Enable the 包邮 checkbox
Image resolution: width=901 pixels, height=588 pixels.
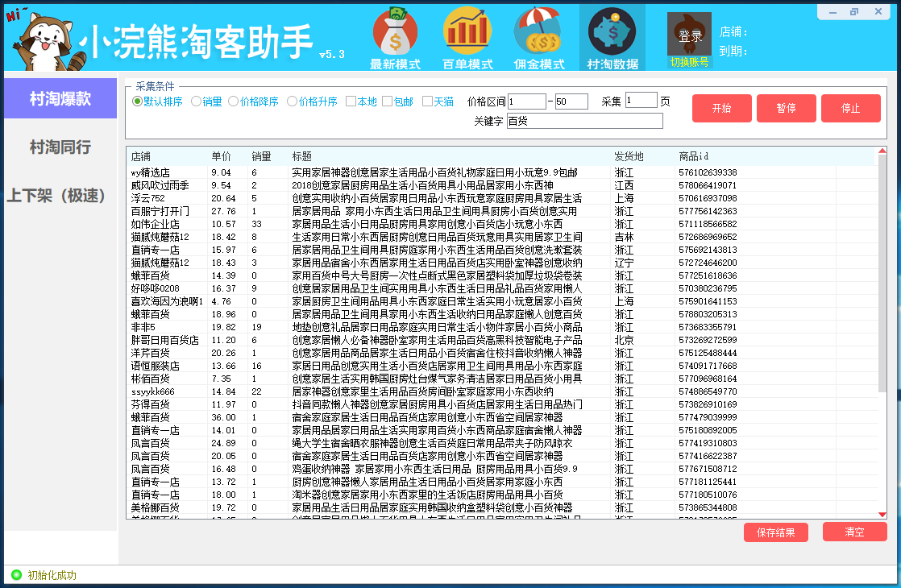pyautogui.click(x=387, y=101)
